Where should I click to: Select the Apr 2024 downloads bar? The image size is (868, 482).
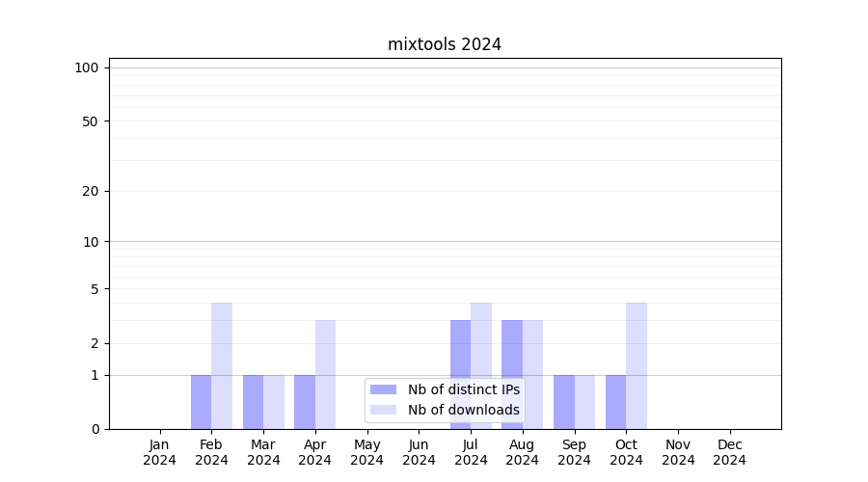point(325,374)
